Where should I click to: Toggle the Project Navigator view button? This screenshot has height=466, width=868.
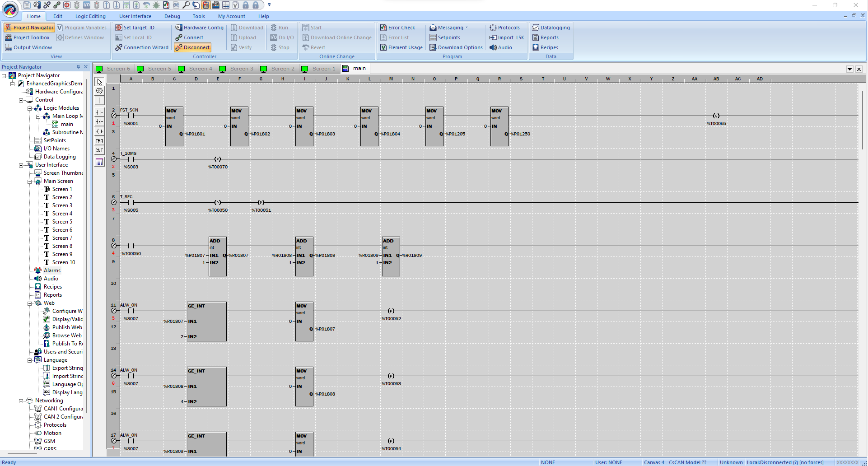[x=29, y=28]
